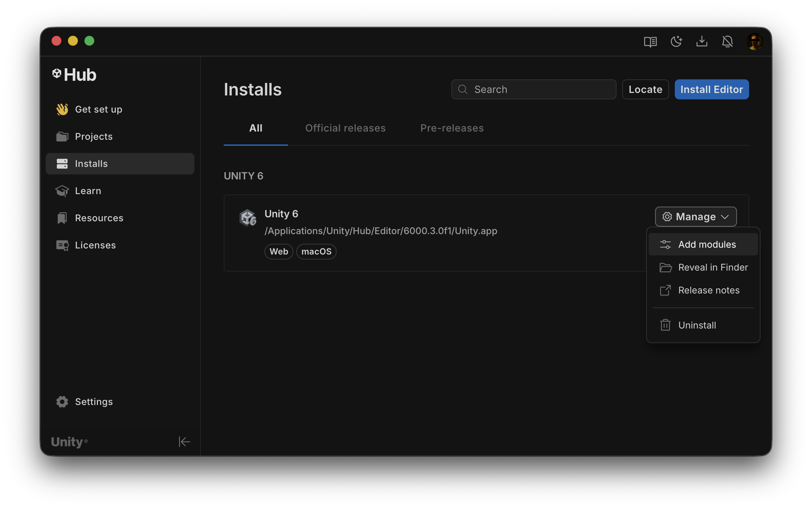This screenshot has height=509, width=812.
Task: Toggle dark mode moon icon
Action: click(676, 42)
